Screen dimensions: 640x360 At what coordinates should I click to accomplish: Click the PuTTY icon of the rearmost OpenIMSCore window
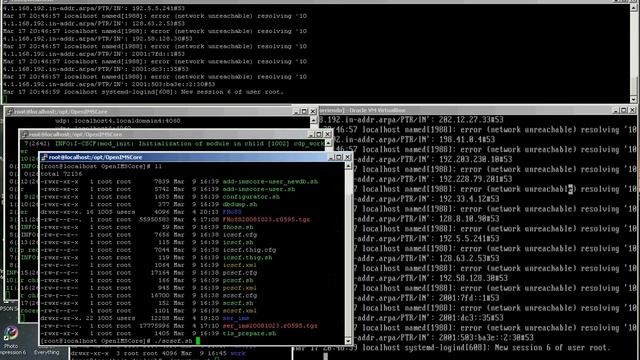click(x=10, y=111)
